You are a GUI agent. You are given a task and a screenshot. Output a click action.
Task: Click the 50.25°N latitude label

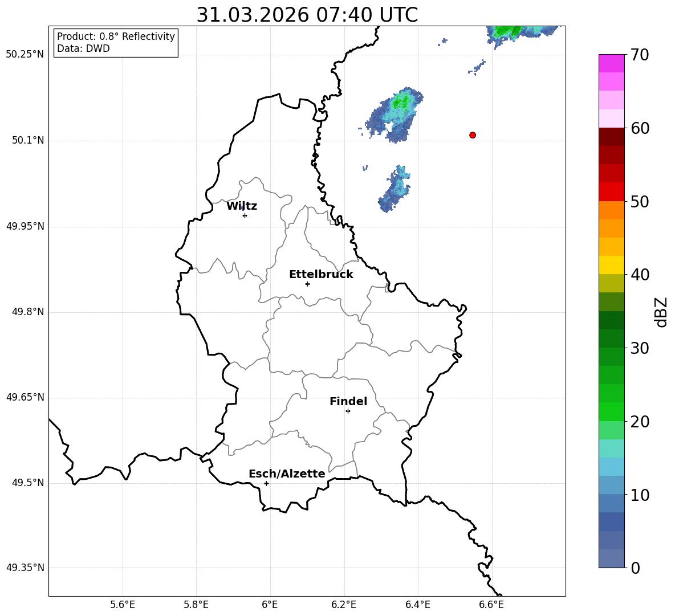pyautogui.click(x=25, y=55)
